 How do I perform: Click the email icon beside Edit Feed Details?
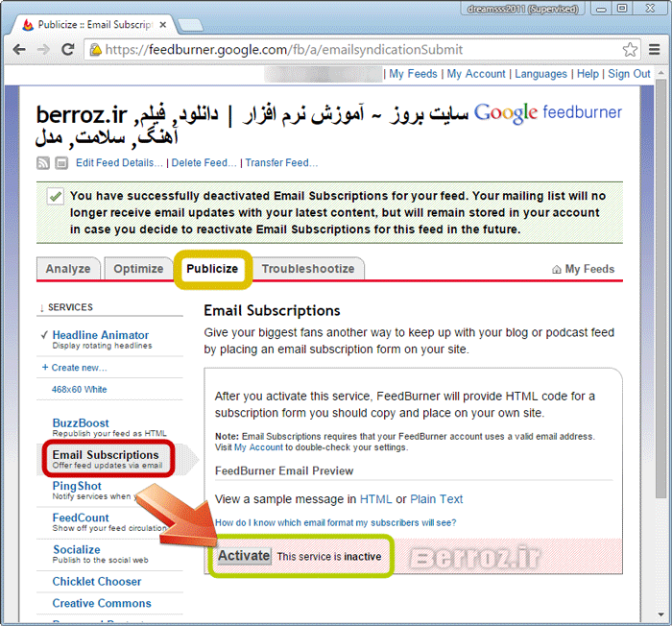tap(61, 163)
